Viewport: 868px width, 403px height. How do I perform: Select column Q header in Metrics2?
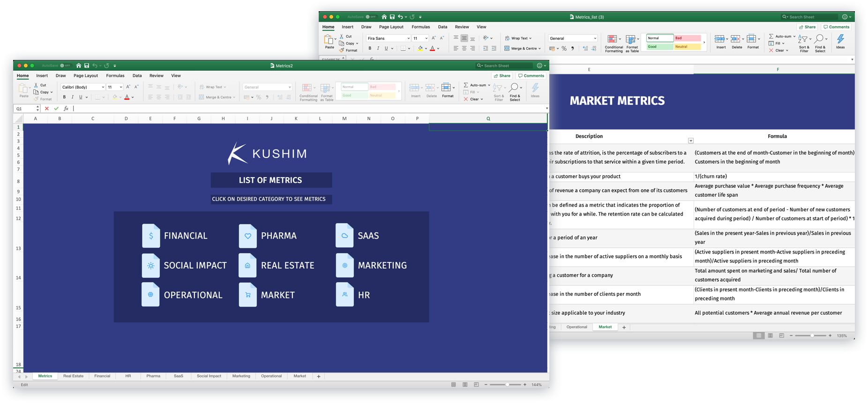pos(488,119)
